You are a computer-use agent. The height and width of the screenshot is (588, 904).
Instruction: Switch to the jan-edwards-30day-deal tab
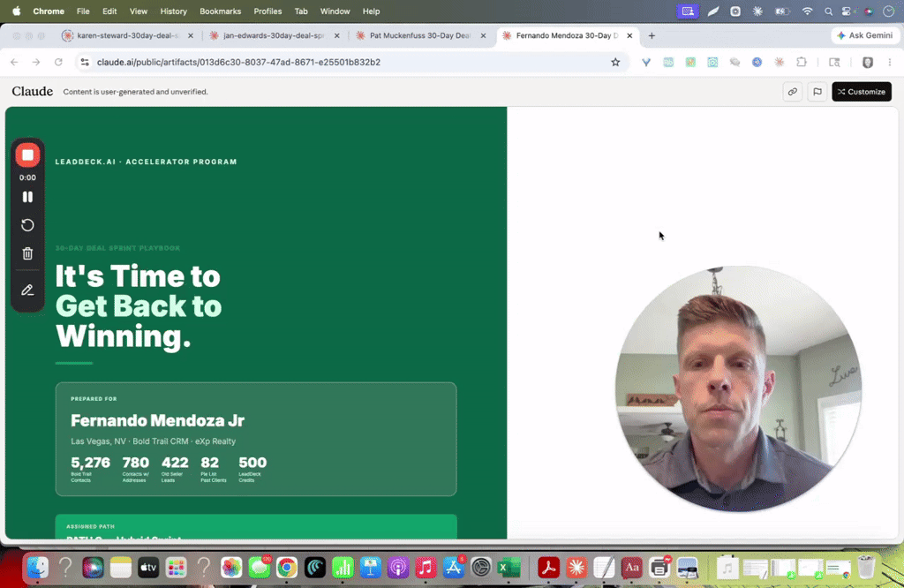274,35
